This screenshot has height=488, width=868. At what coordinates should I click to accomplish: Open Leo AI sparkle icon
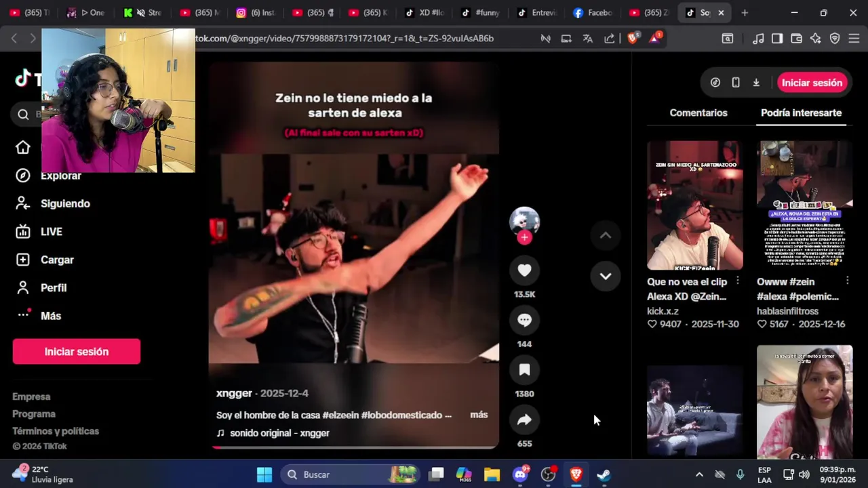(x=816, y=39)
